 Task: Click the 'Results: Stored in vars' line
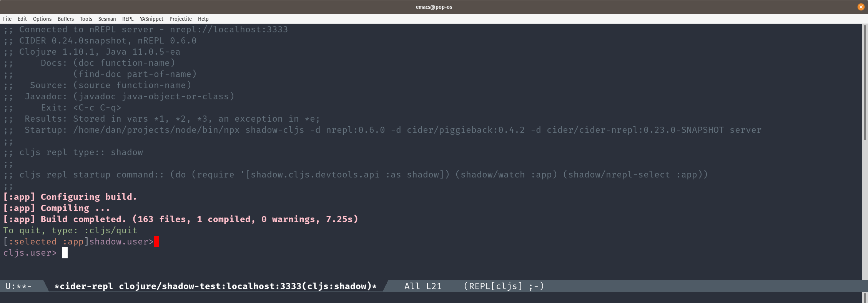162,119
